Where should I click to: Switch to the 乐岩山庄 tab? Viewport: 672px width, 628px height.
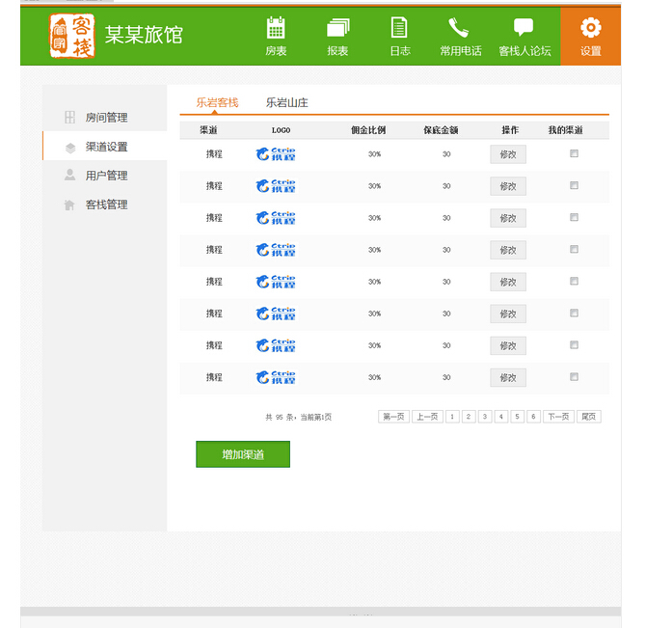coord(287,102)
